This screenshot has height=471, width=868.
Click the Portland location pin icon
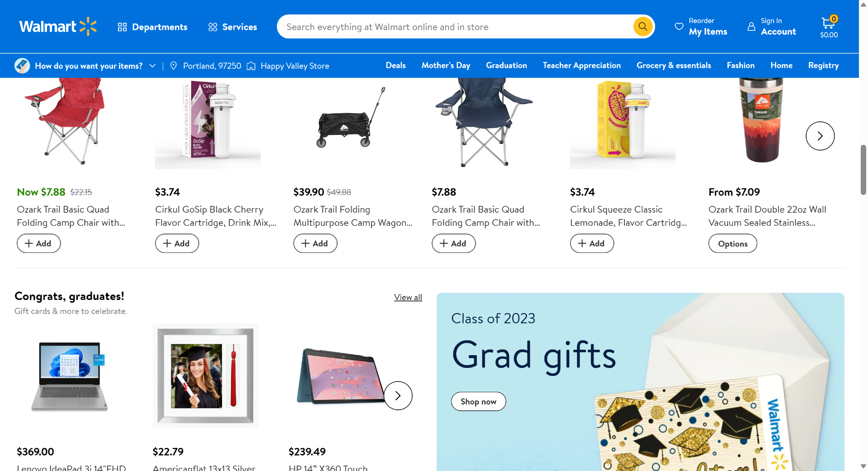point(174,66)
